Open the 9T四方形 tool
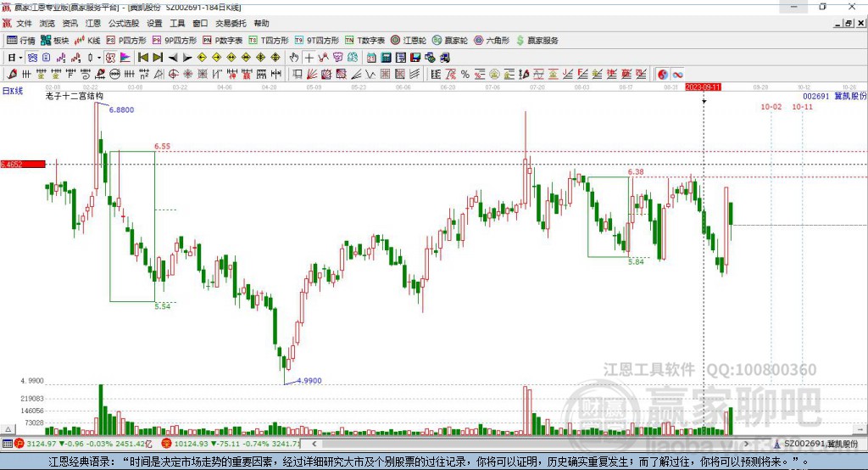The image size is (868, 470). point(317,41)
